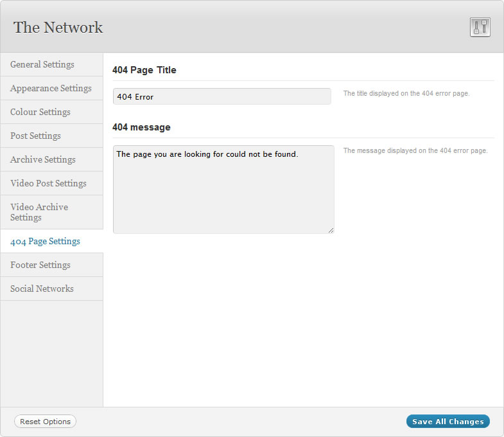Open Video Archive Settings in sidebar
This screenshot has height=437, width=504.
pyautogui.click(x=39, y=212)
